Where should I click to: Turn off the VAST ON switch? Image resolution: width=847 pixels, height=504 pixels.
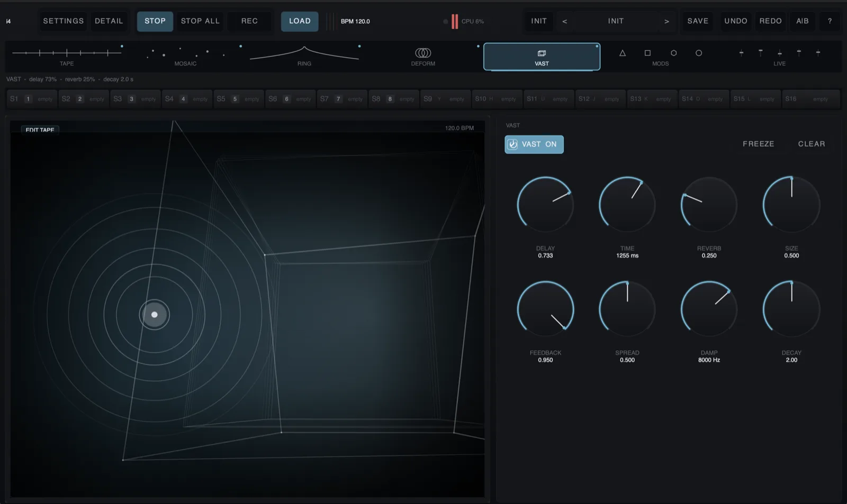pyautogui.click(x=534, y=144)
